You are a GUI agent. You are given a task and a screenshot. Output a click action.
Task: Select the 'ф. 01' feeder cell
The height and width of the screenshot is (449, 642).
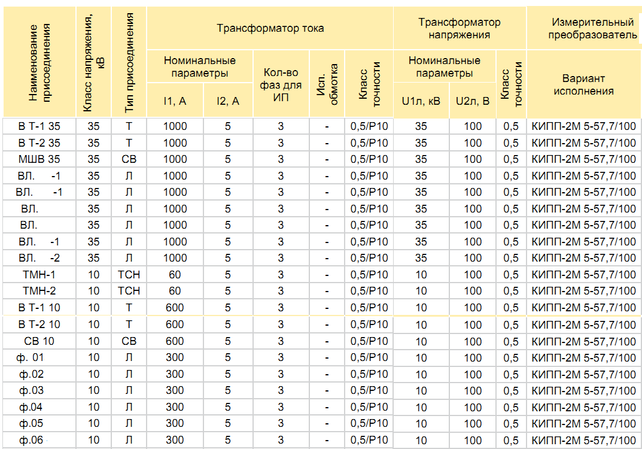pyautogui.click(x=39, y=357)
